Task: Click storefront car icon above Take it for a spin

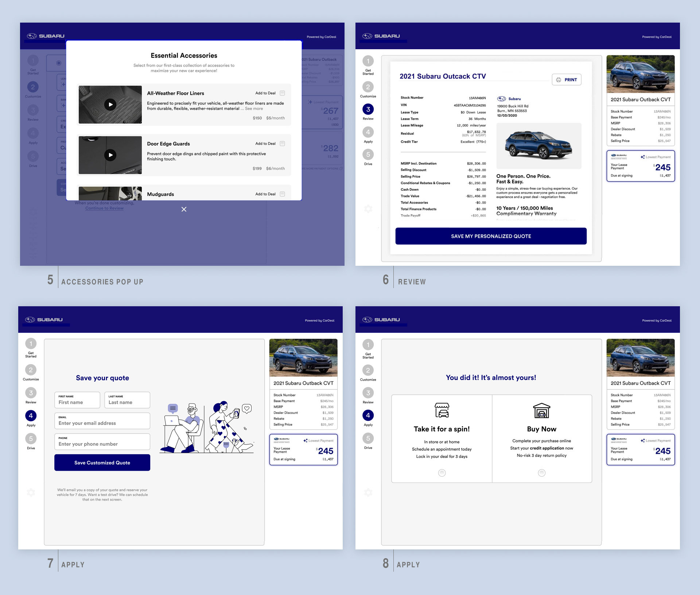Action: tap(442, 410)
